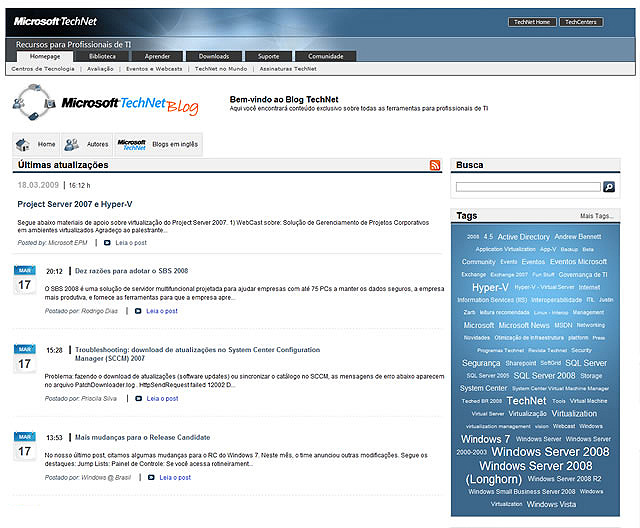Select the Virtualization tag
The width and height of the screenshot is (640, 528).
tap(574, 413)
